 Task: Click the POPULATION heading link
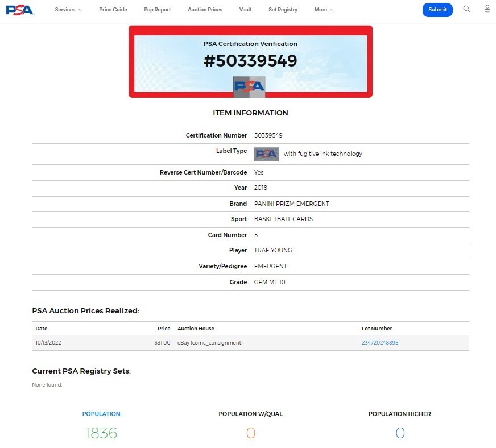point(101,414)
